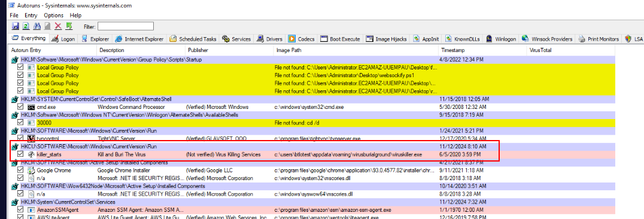Click 'Virus Killing Services' publisher cell

click(x=223, y=154)
